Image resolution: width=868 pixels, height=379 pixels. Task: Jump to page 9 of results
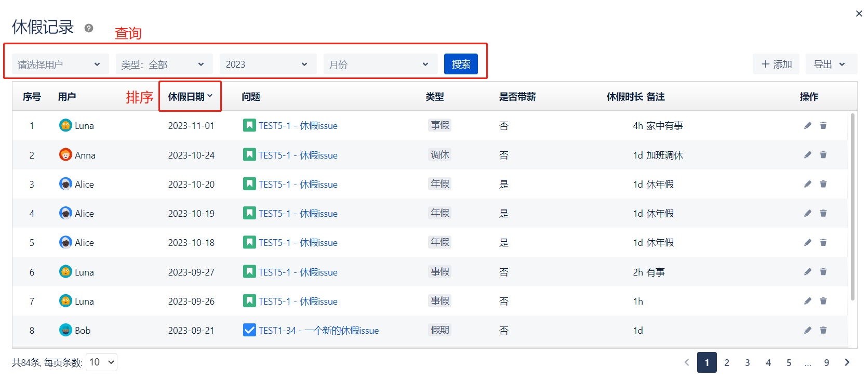pos(826,363)
